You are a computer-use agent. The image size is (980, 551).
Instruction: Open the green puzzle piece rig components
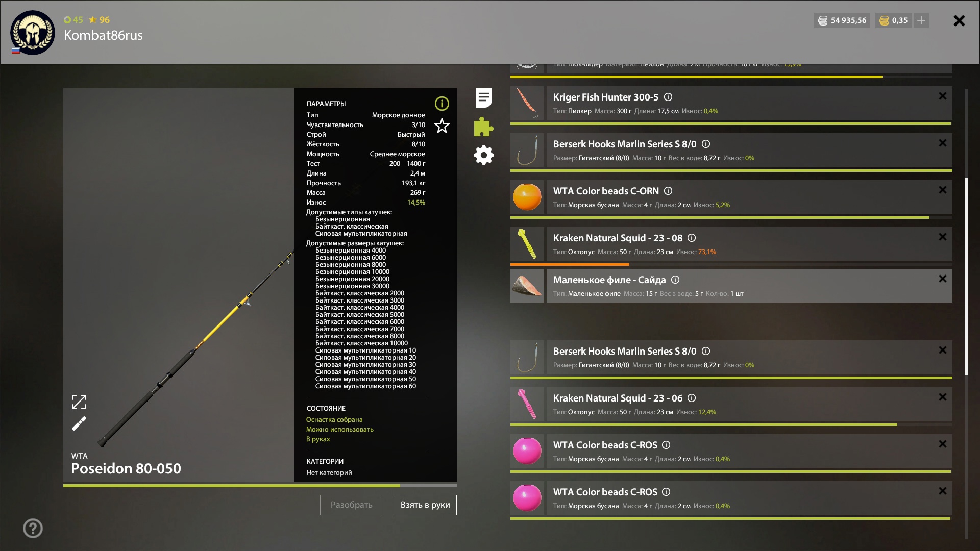[483, 127]
